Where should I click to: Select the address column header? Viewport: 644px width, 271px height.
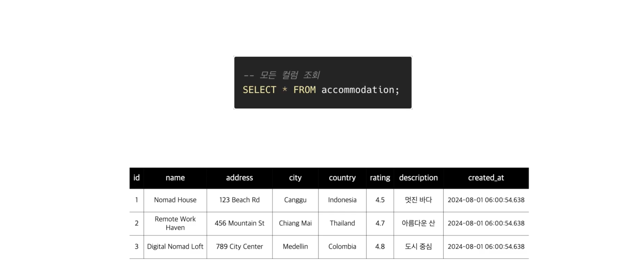coord(239,178)
